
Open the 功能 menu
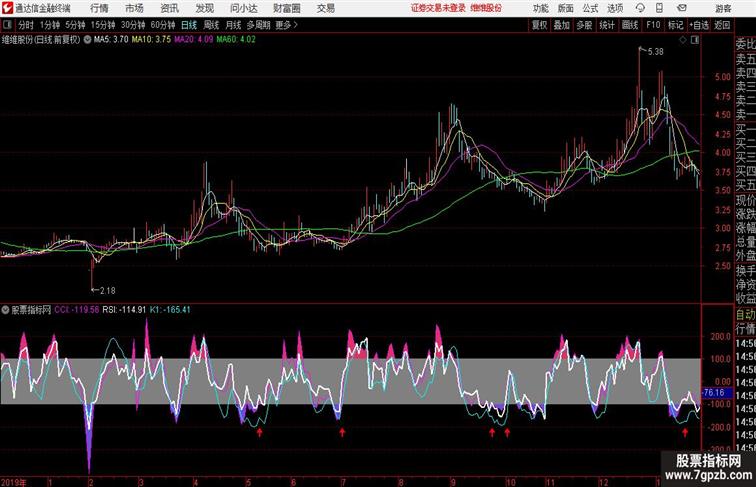tap(540, 8)
